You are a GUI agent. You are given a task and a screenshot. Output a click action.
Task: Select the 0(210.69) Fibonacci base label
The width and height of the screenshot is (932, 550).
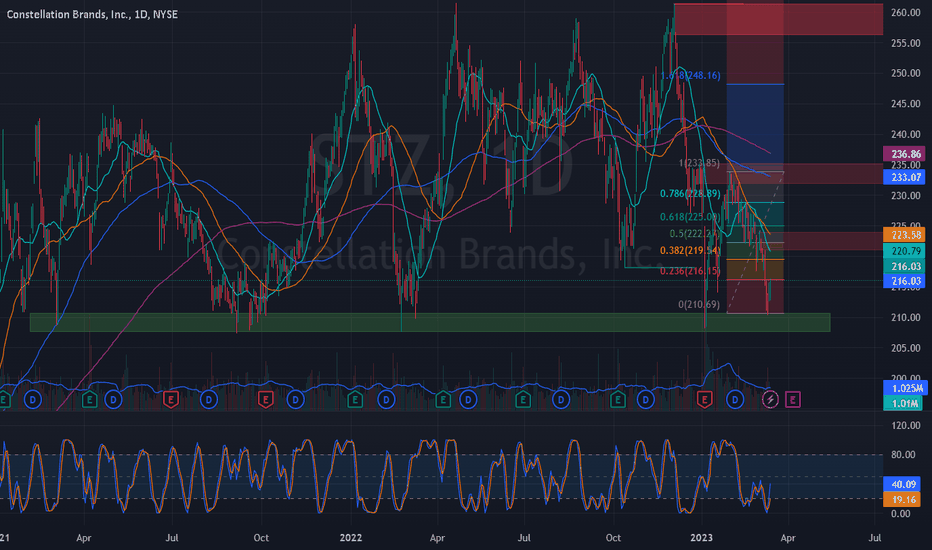(699, 304)
